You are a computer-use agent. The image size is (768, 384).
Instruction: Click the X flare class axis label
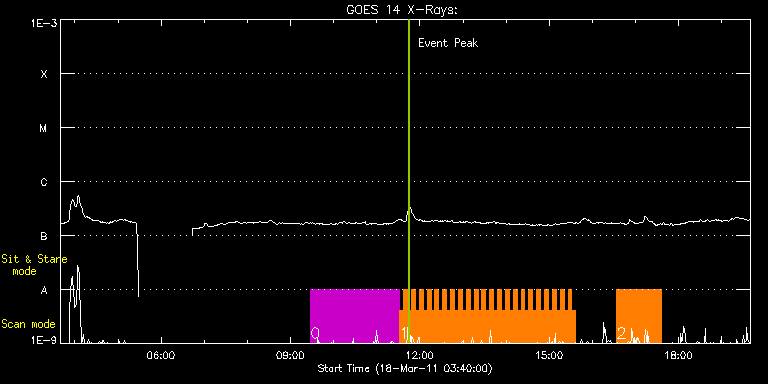44,74
